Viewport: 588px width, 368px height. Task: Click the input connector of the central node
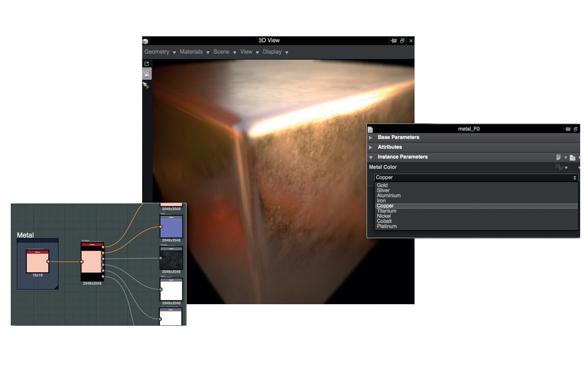click(82, 262)
